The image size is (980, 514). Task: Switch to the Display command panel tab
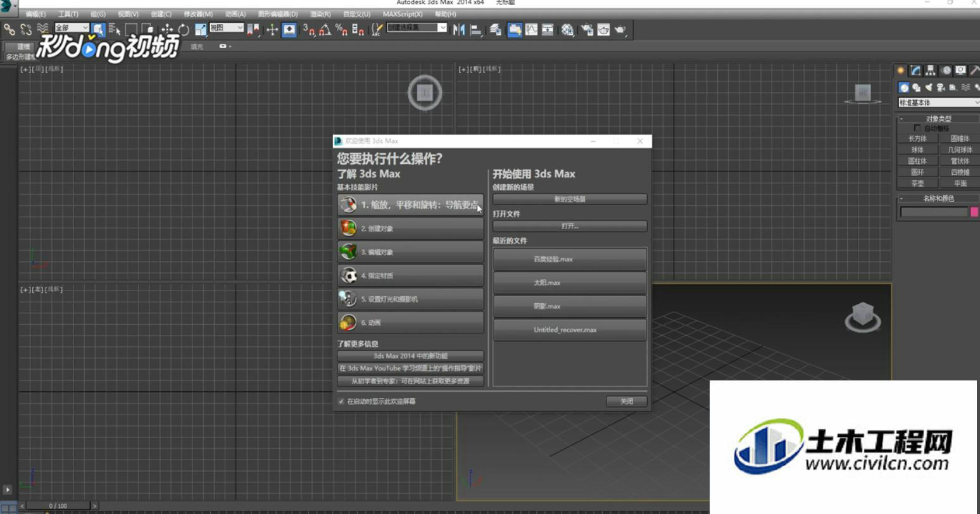coord(960,70)
